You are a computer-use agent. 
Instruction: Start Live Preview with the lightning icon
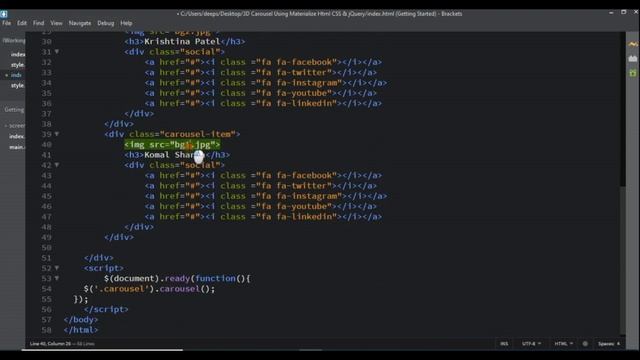[x=633, y=44]
